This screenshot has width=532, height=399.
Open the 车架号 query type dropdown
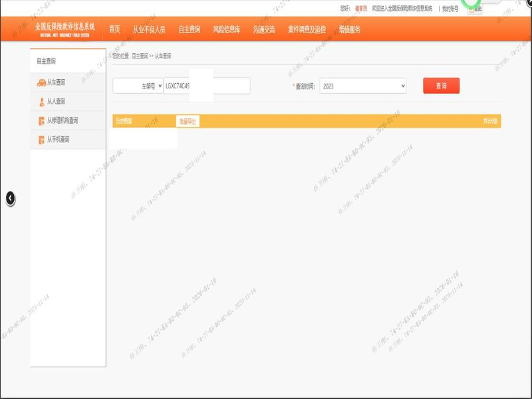(x=138, y=86)
